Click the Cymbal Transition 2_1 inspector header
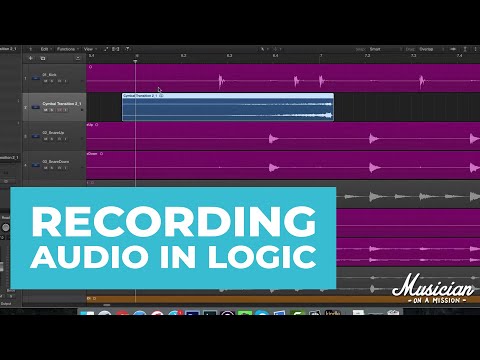This screenshot has height=360, width=480. click(9, 49)
